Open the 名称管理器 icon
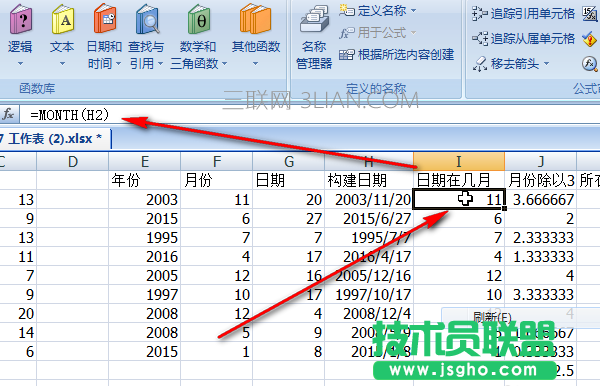The image size is (600, 386). [314, 19]
